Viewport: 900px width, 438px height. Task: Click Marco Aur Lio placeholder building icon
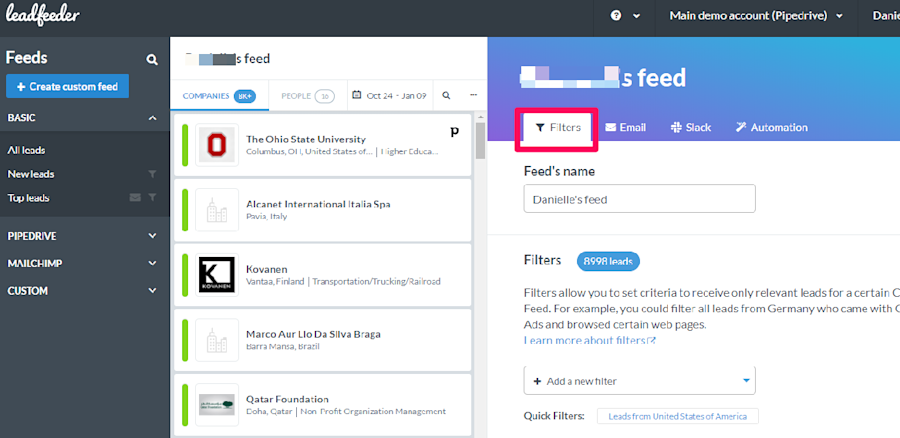pyautogui.click(x=216, y=340)
